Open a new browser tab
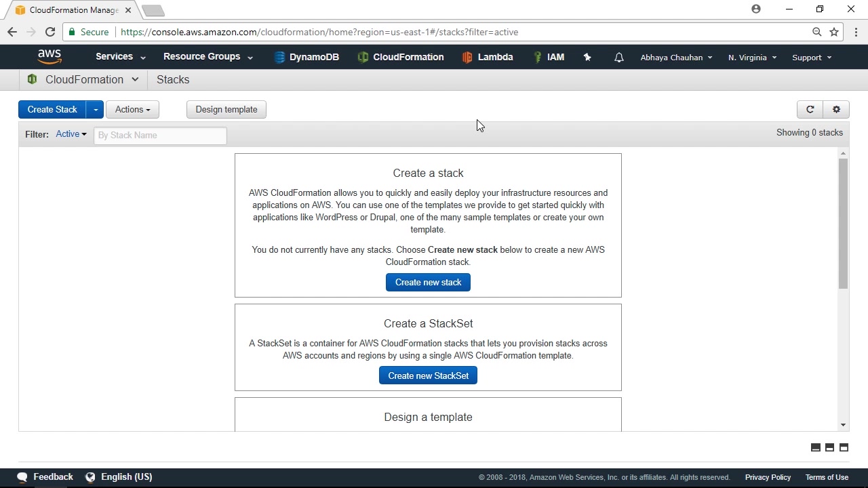 point(153,10)
